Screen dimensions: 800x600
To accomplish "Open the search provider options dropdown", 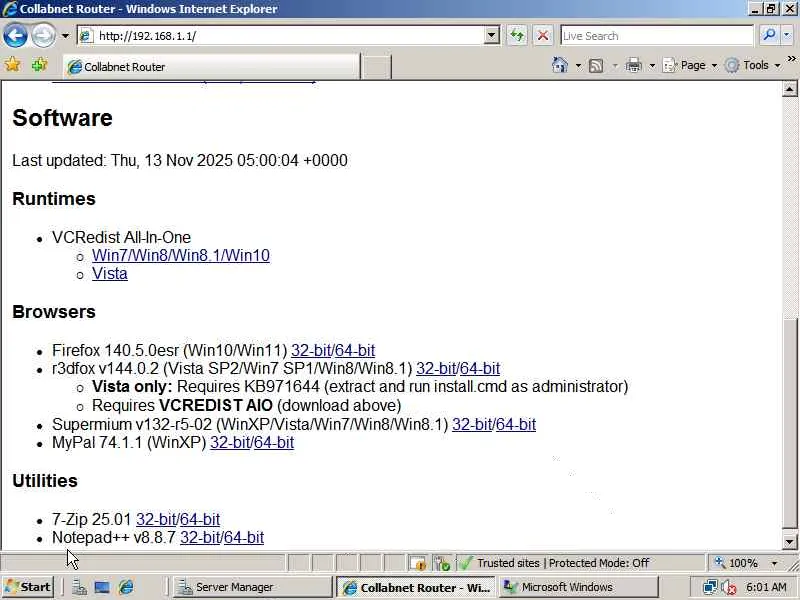I will [x=786, y=35].
